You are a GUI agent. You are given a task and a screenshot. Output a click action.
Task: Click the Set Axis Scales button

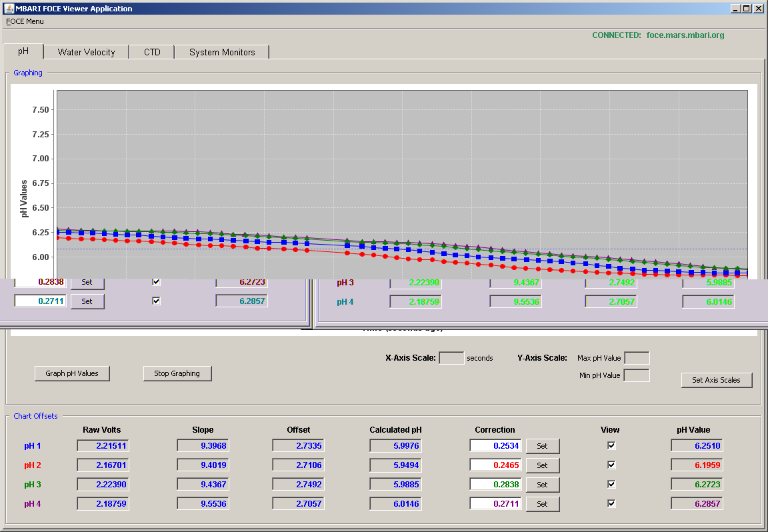(x=717, y=380)
